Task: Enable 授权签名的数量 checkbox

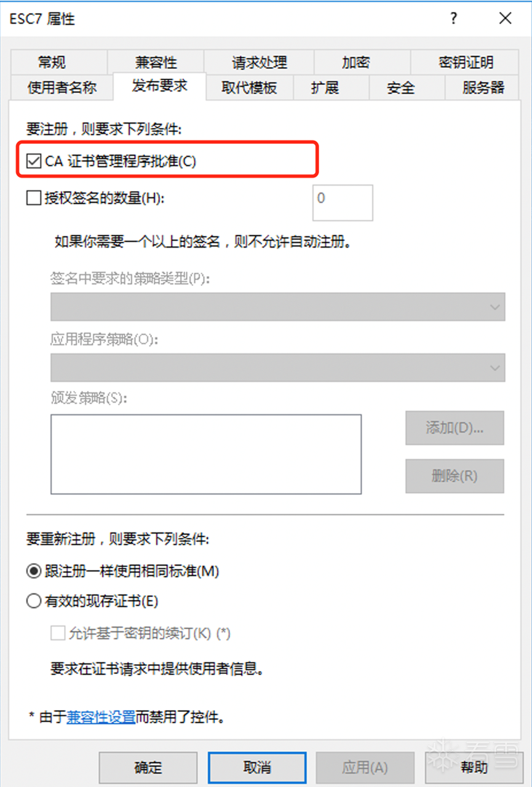Action: (33, 198)
